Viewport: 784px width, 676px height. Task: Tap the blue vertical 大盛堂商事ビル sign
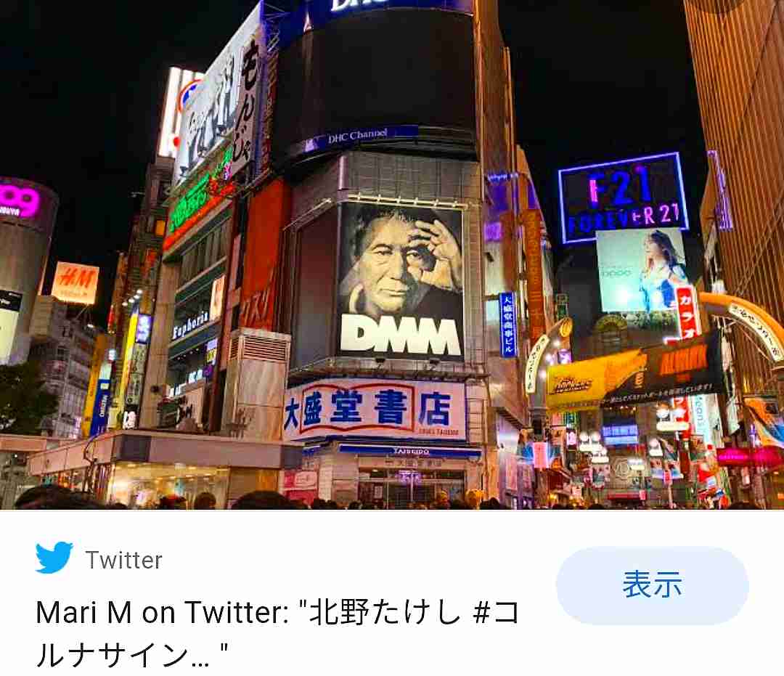507,325
